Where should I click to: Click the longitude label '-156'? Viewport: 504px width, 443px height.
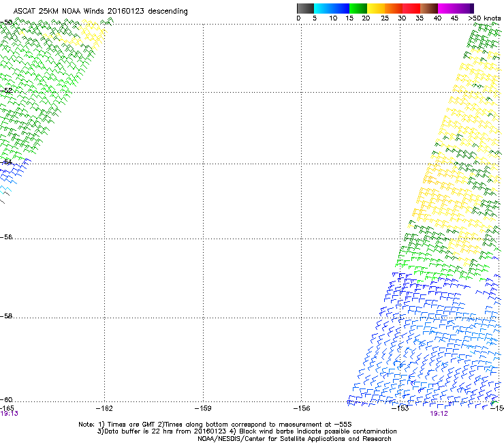(302, 408)
